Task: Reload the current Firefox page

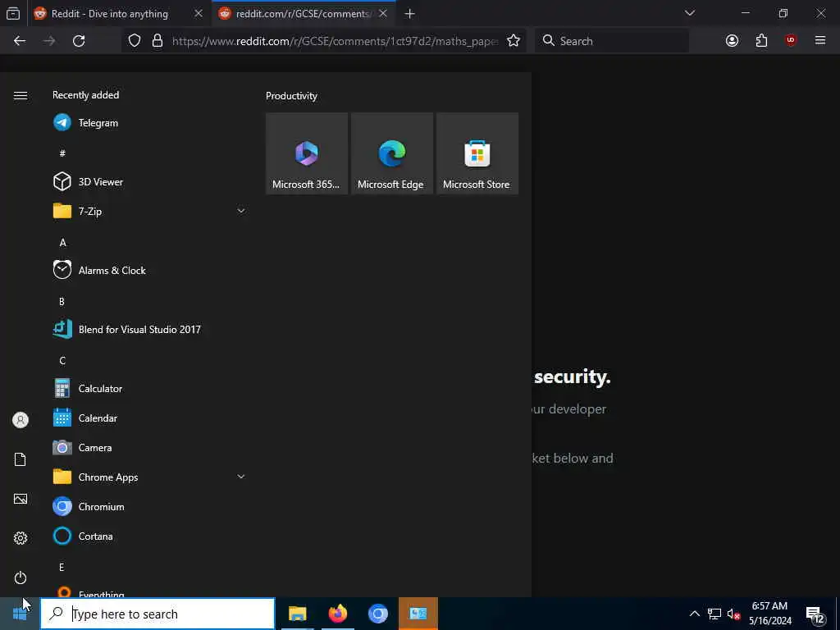Action: [x=79, y=41]
